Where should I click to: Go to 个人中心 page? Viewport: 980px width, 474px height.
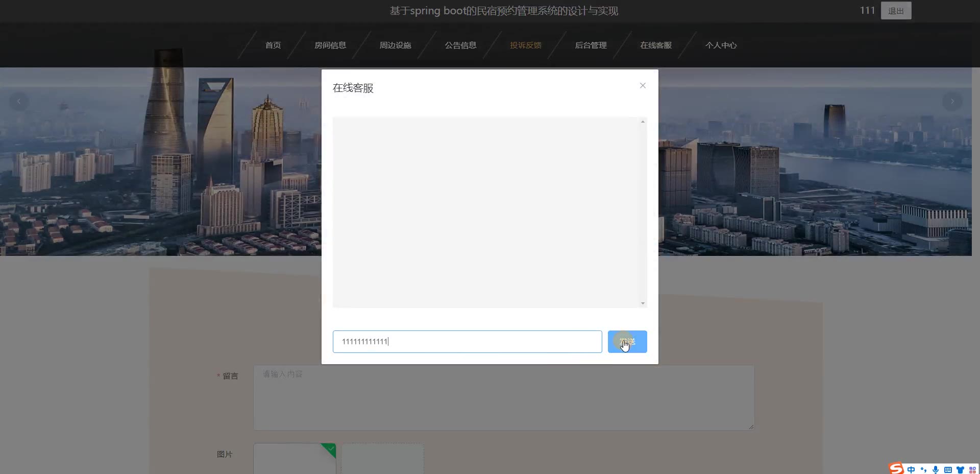click(x=721, y=45)
